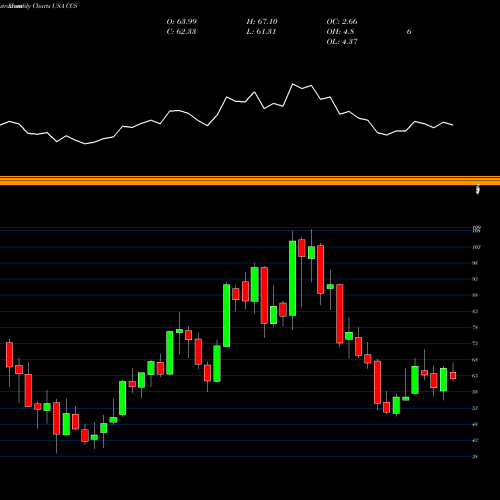Click the 'O: 63.99' open price value
The width and height of the screenshot is (500, 500).
[182, 22]
